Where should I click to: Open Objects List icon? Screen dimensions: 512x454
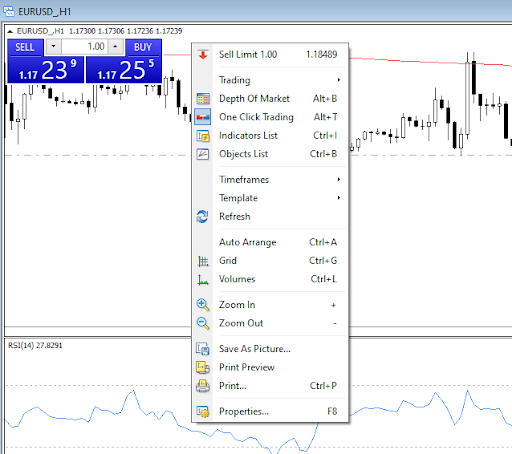pos(203,154)
